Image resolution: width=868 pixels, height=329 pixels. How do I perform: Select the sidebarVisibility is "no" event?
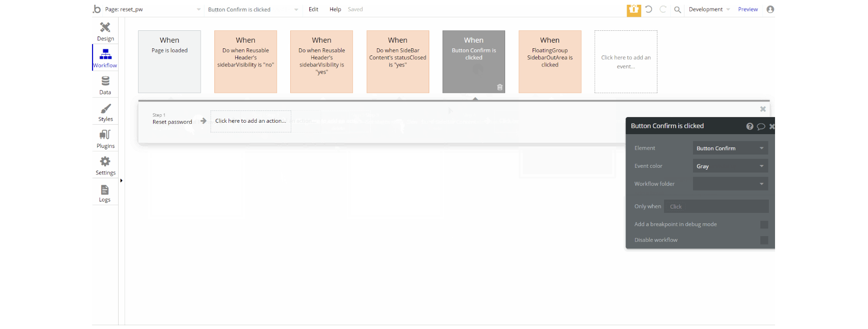(x=246, y=62)
